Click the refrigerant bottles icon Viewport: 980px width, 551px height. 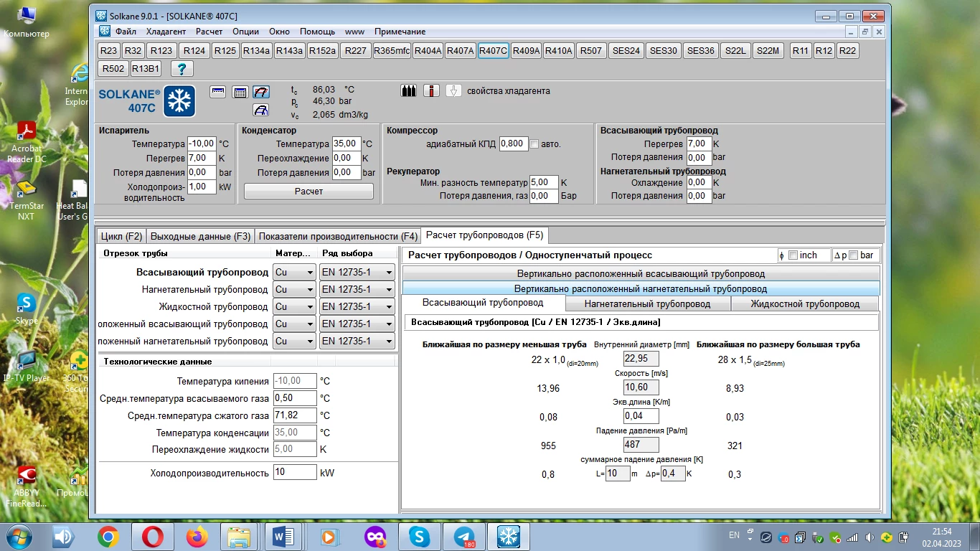[x=408, y=90]
